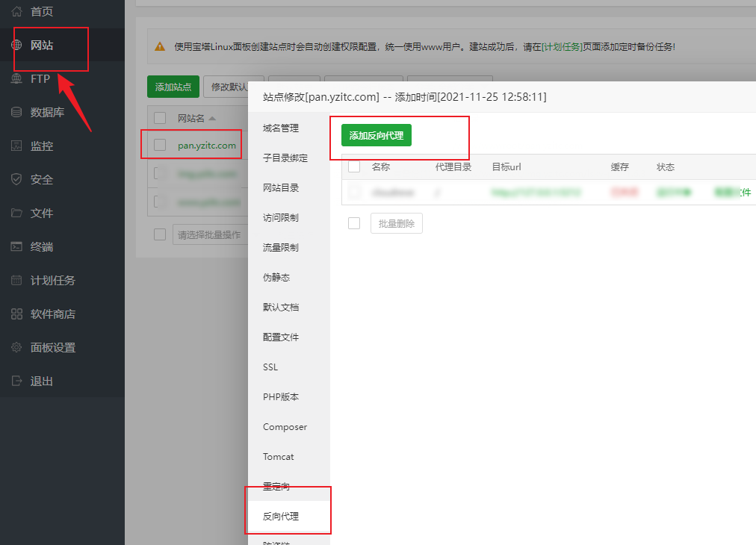Tick the checkbox for pan.yzitc.com
Screen dimensions: 756x545
click(x=160, y=145)
